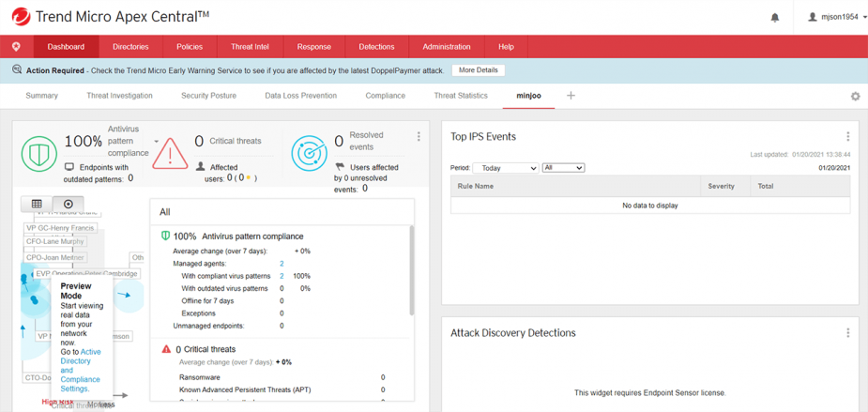Open the Period Today dropdown

(506, 168)
